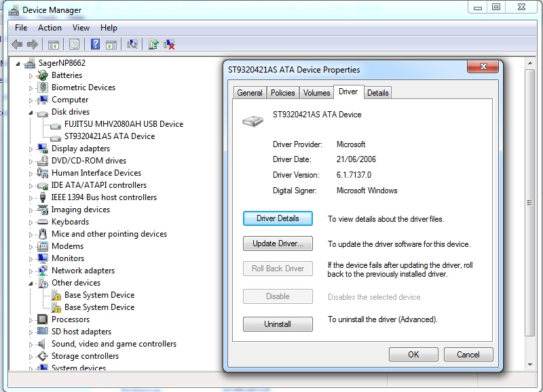Expand the Computer branch
Viewport: 543px width, 392px height.
[31, 100]
